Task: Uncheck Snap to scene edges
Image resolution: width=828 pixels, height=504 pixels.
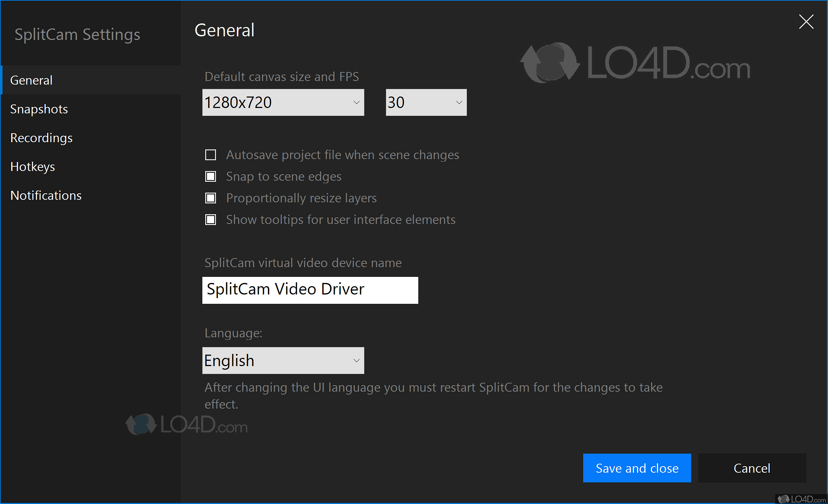Action: click(x=211, y=177)
